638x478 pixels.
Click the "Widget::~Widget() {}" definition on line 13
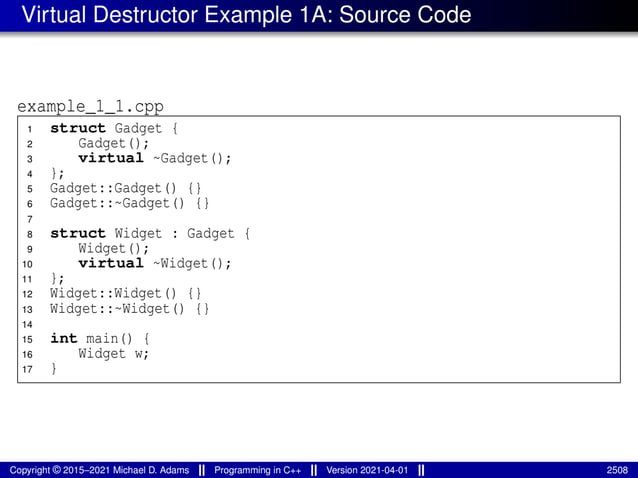[x=129, y=309]
